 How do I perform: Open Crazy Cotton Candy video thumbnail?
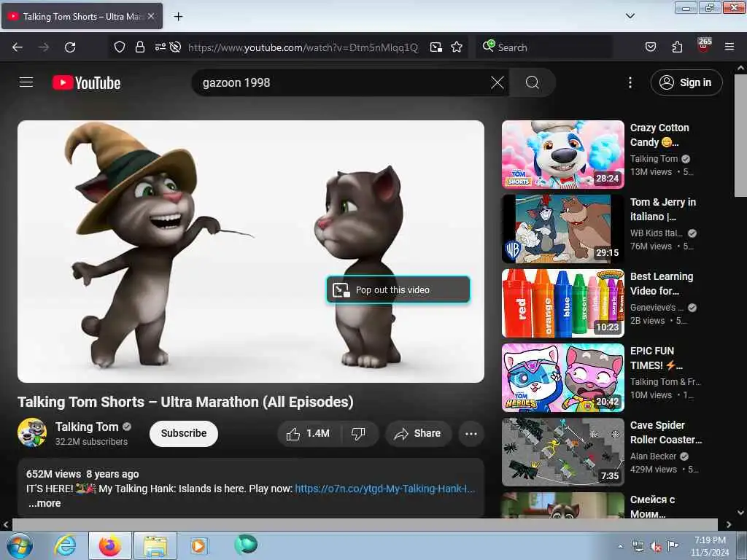tap(562, 155)
